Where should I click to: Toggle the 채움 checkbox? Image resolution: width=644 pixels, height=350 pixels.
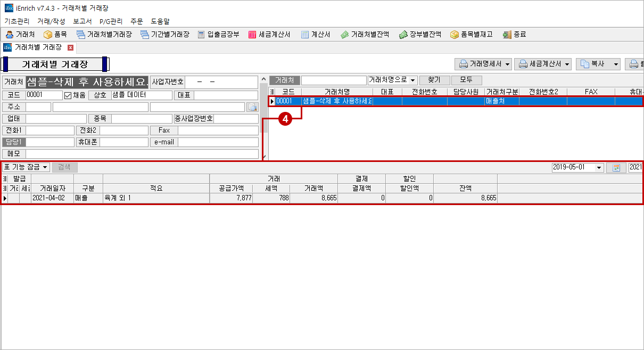pos(68,95)
